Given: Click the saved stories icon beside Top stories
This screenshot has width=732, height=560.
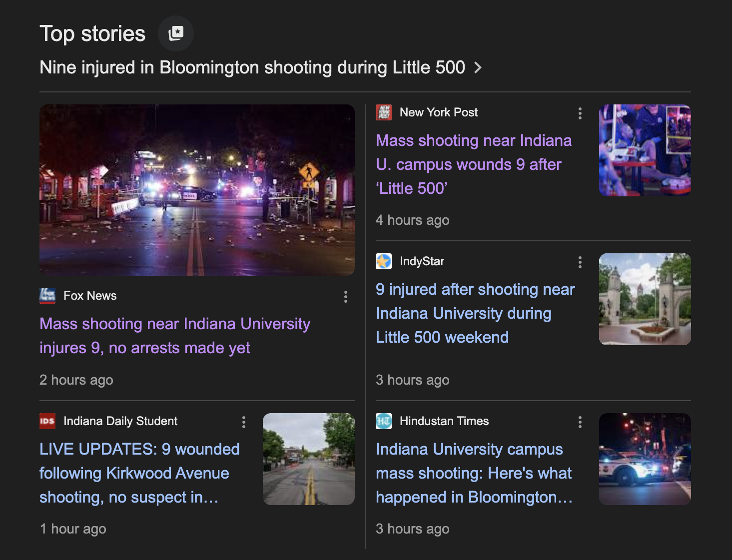Looking at the screenshot, I should click(176, 33).
